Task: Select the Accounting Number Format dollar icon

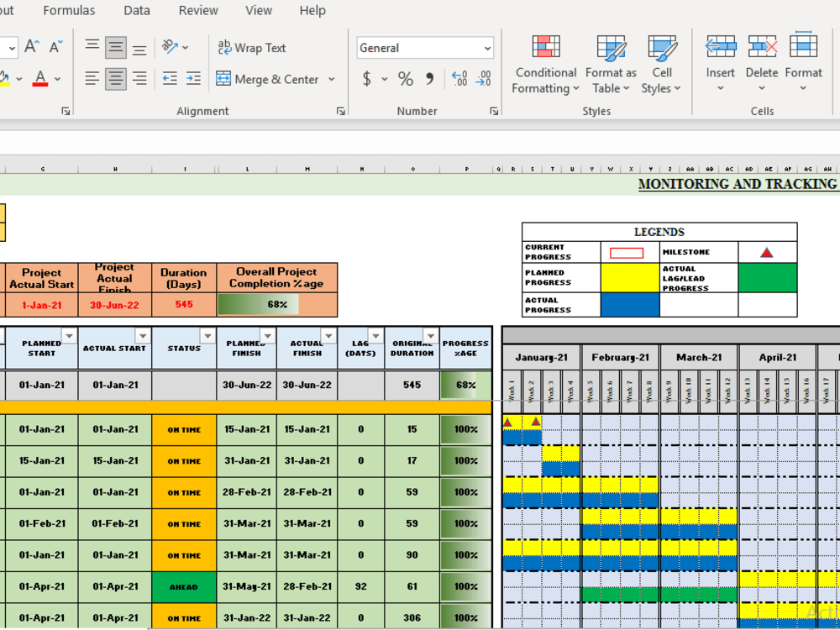Action: click(368, 79)
